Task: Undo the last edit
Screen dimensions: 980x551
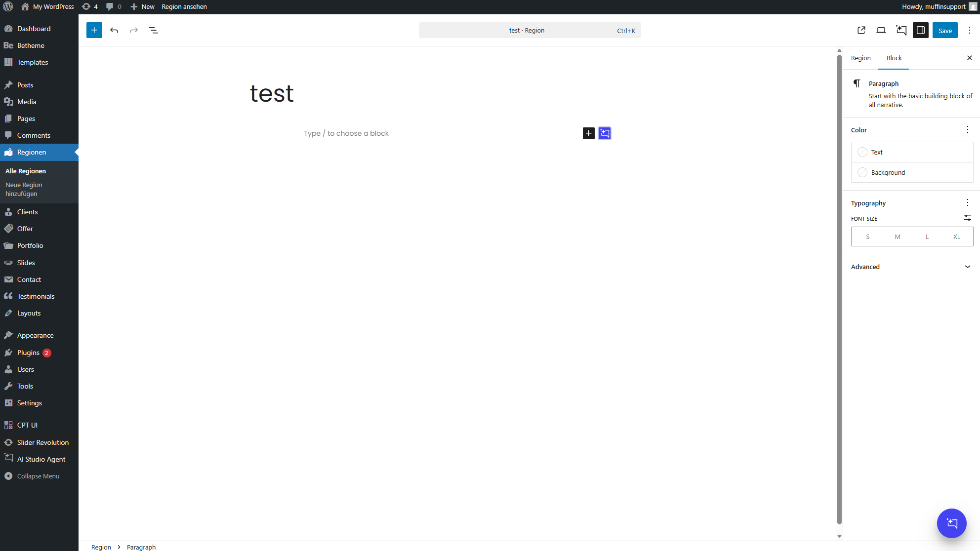Action: point(114,30)
